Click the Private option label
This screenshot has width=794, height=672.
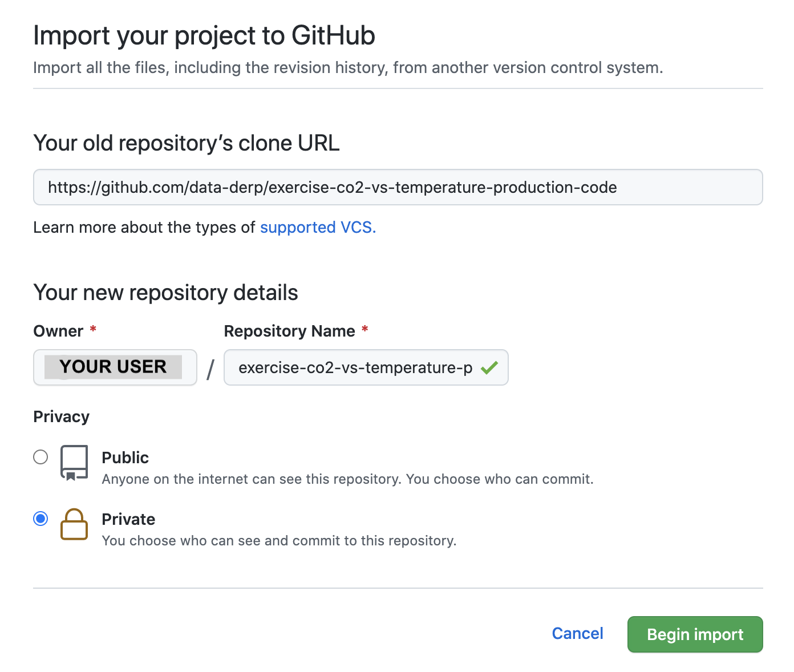[x=128, y=519]
